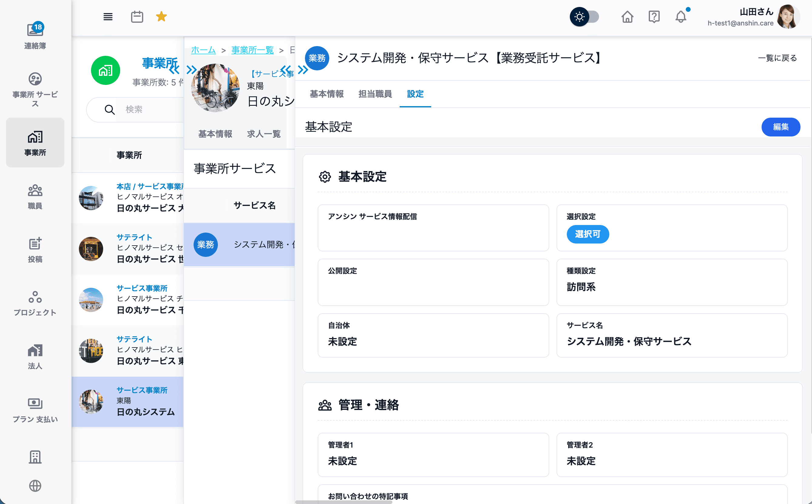Open the 連絡簿 sidebar item with badge 18
This screenshot has width=812, height=504.
tap(35, 36)
